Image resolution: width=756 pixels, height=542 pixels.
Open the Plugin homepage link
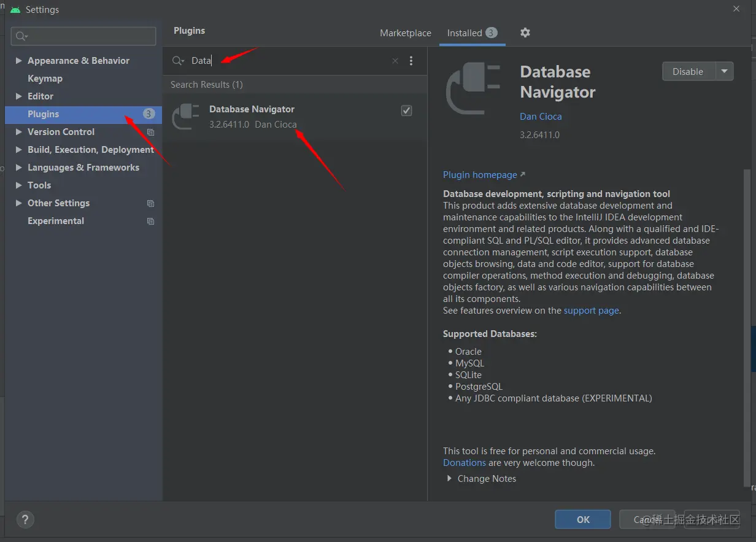(x=484, y=175)
